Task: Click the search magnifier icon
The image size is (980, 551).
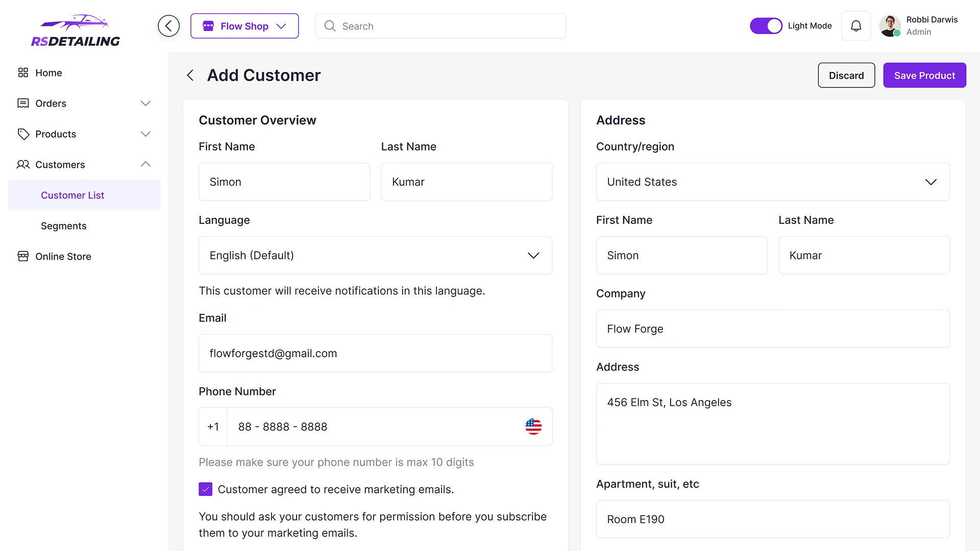Action: (330, 26)
